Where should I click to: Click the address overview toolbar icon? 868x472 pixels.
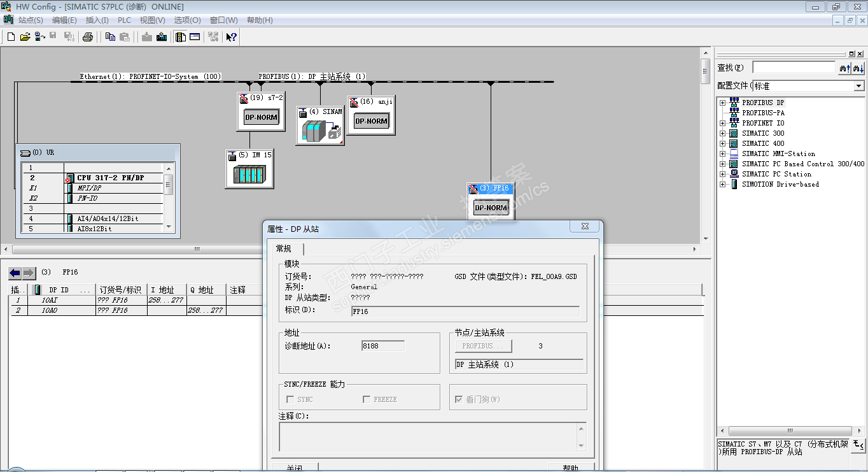pos(195,37)
